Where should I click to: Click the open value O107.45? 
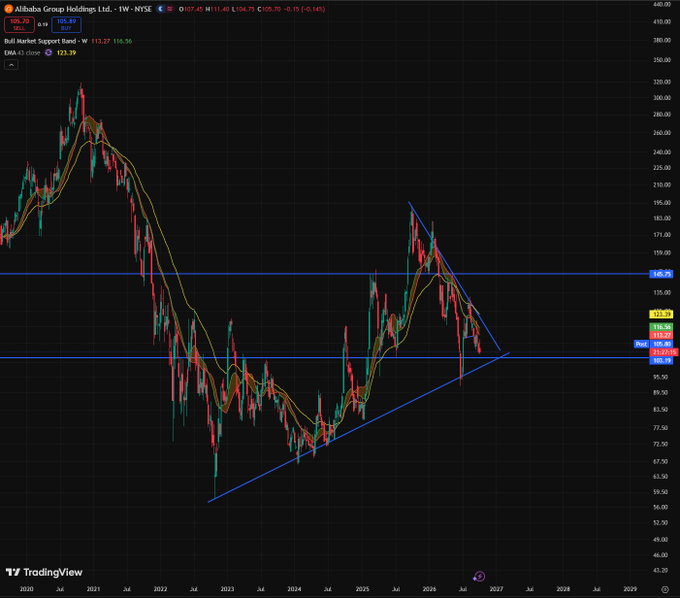191,9
